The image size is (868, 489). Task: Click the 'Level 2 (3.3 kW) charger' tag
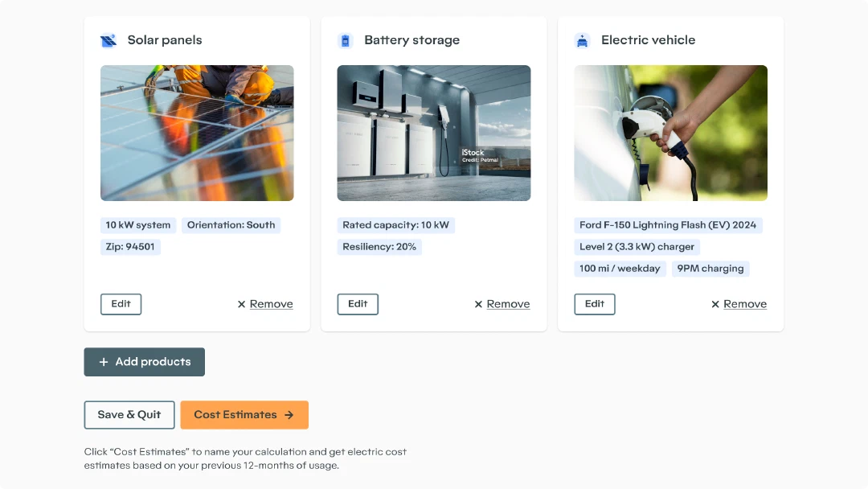coord(637,246)
